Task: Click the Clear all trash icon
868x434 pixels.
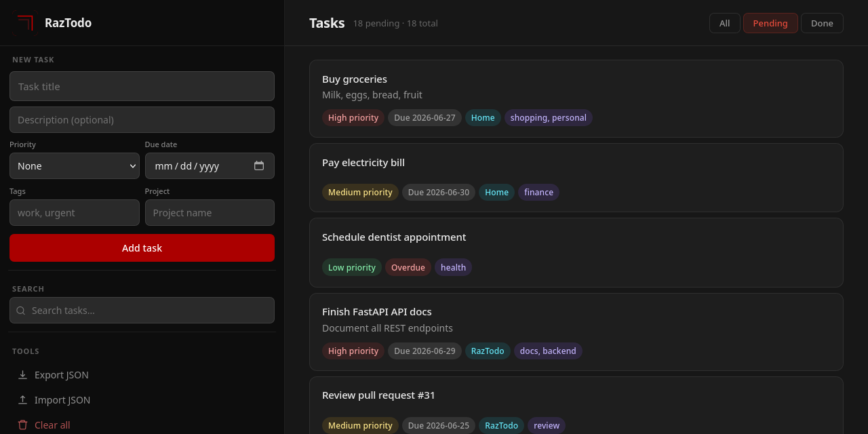Action: 22,425
